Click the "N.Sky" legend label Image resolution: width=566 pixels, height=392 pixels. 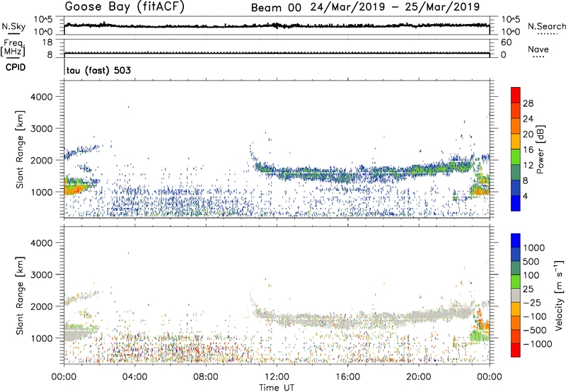click(x=13, y=26)
